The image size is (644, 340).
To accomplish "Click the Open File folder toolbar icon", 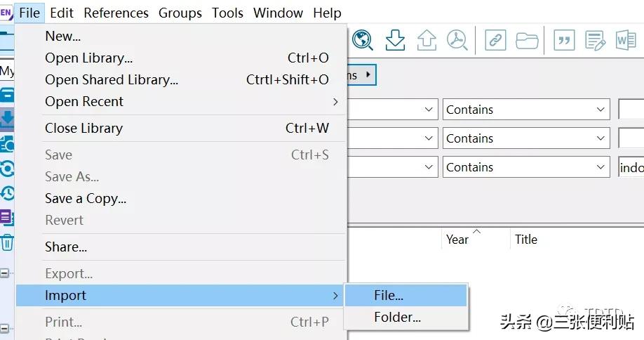I will pos(527,40).
